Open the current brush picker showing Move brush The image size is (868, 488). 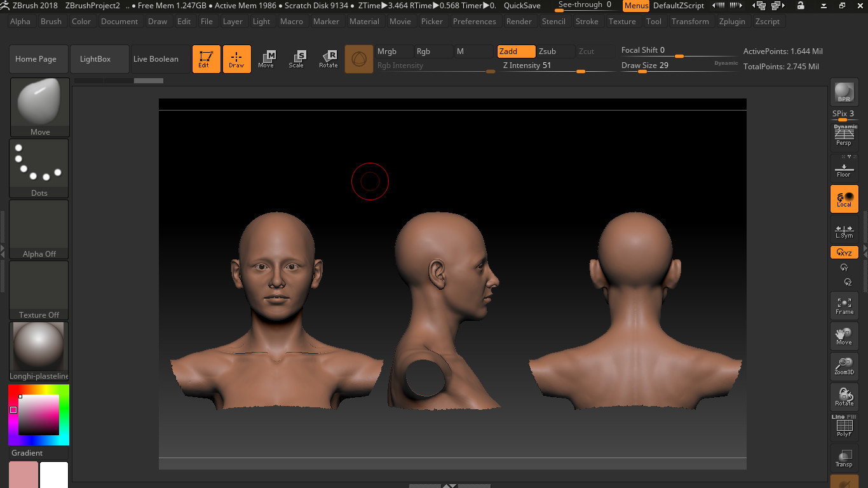tap(39, 105)
